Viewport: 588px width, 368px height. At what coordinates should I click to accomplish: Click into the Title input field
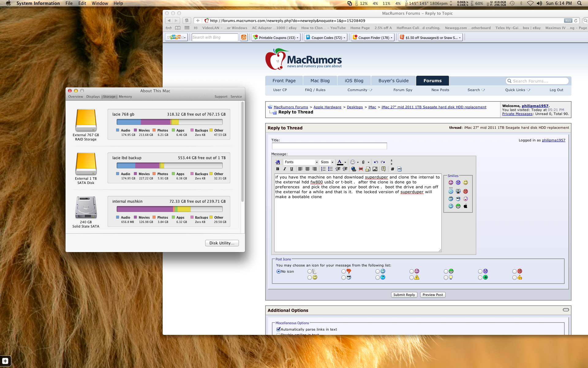[x=329, y=146]
